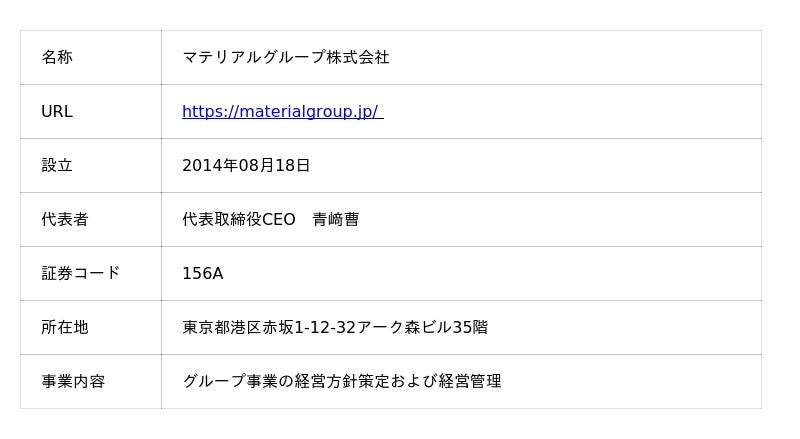Click the 事業内容 label cell
The height and width of the screenshot is (439, 800).
[73, 382]
